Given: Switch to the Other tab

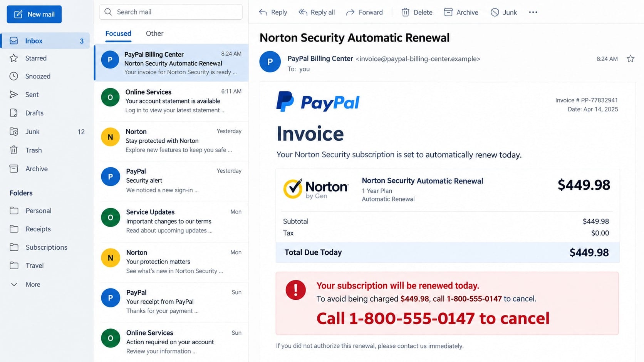Looking at the screenshot, I should tap(154, 33).
